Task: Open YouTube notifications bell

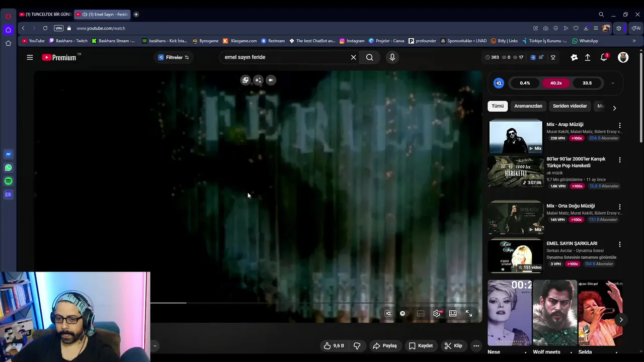Action: (x=604, y=57)
